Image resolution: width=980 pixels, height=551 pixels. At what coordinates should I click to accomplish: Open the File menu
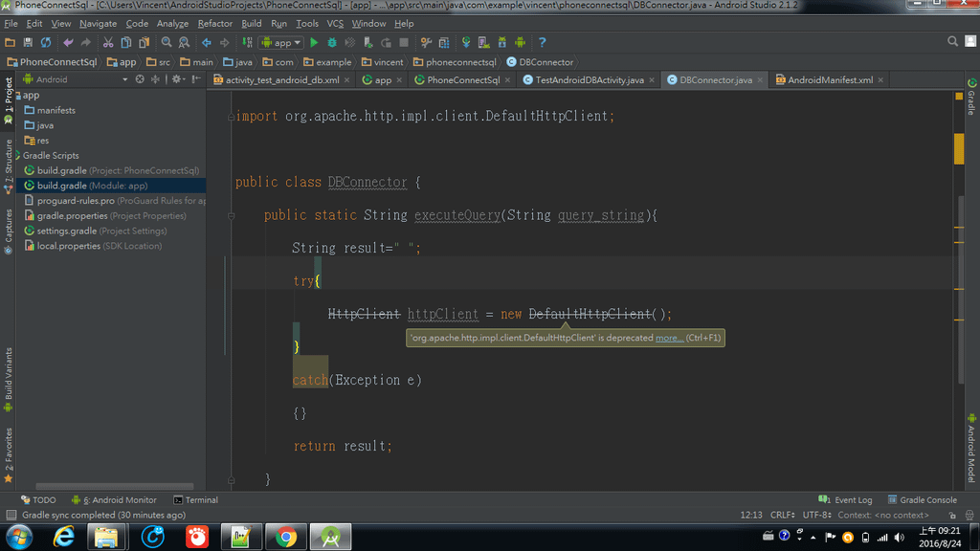click(11, 24)
